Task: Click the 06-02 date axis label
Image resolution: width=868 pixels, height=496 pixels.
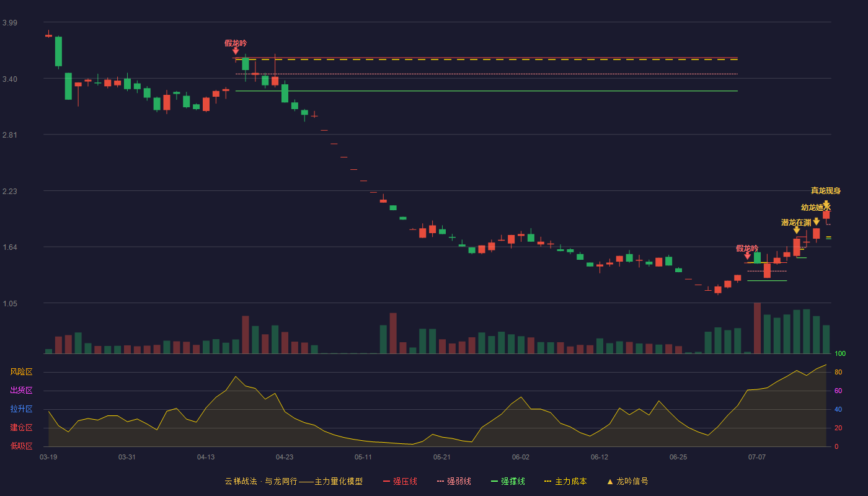Action: [x=521, y=457]
